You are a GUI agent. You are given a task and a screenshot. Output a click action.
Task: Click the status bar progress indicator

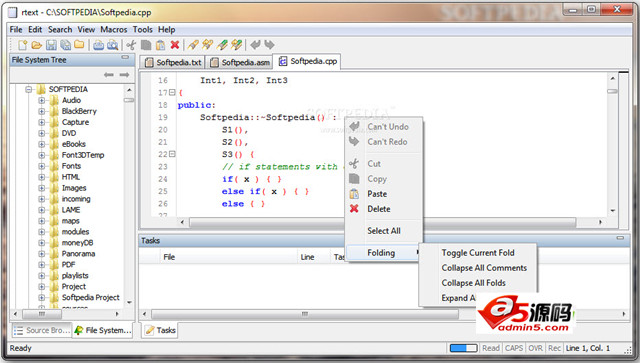pyautogui.click(x=463, y=348)
